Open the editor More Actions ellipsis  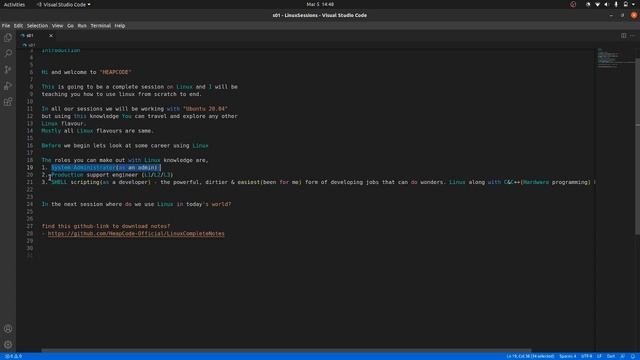click(x=632, y=36)
